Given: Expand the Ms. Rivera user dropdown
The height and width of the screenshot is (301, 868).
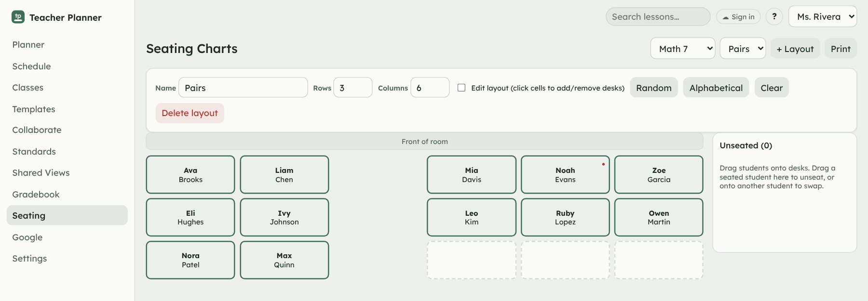Looking at the screenshot, I should (823, 16).
